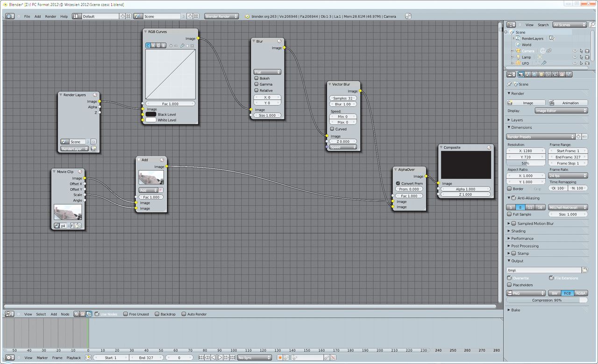Screen dimensions: 598x364
Task: Select the Render properties tab icon
Action: pyautogui.click(x=521, y=74)
